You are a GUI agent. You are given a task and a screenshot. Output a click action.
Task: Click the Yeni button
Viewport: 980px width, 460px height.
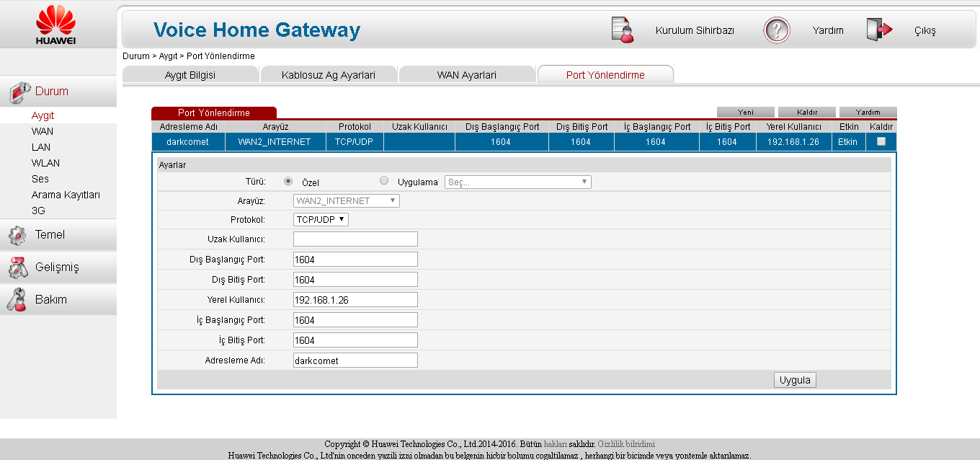pyautogui.click(x=746, y=112)
